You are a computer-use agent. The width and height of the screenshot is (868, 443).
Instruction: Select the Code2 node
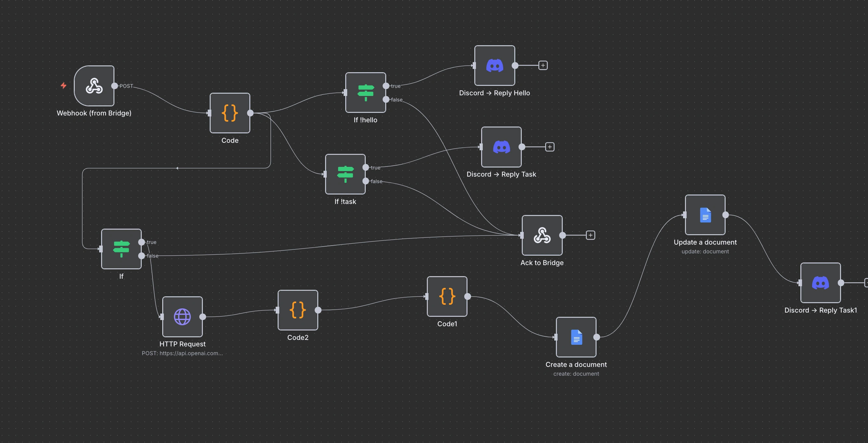pos(297,310)
